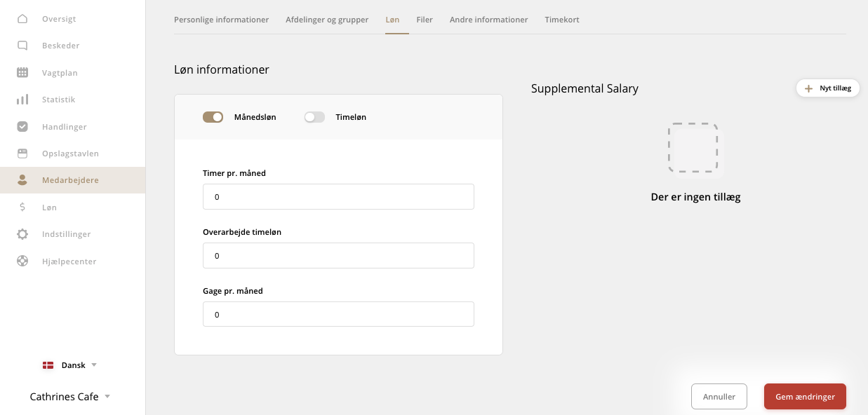Open the Dansk language dropdown
Image resolution: width=868 pixels, height=415 pixels.
[x=69, y=365]
